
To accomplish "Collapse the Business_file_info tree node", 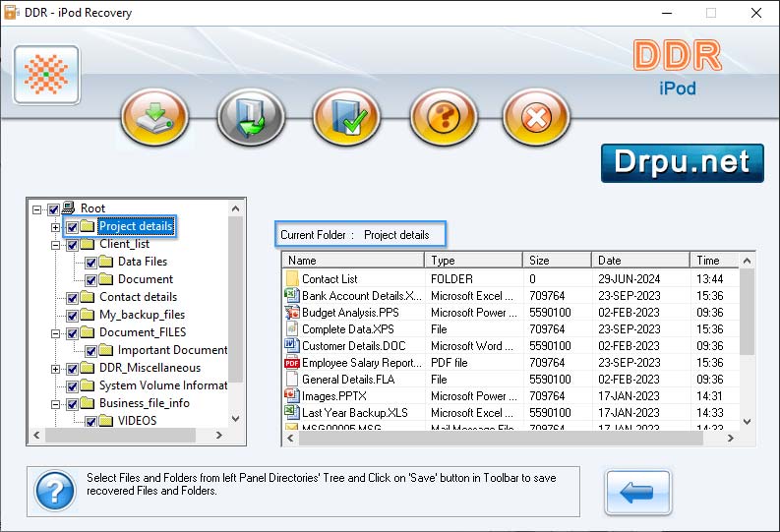I will coord(55,404).
